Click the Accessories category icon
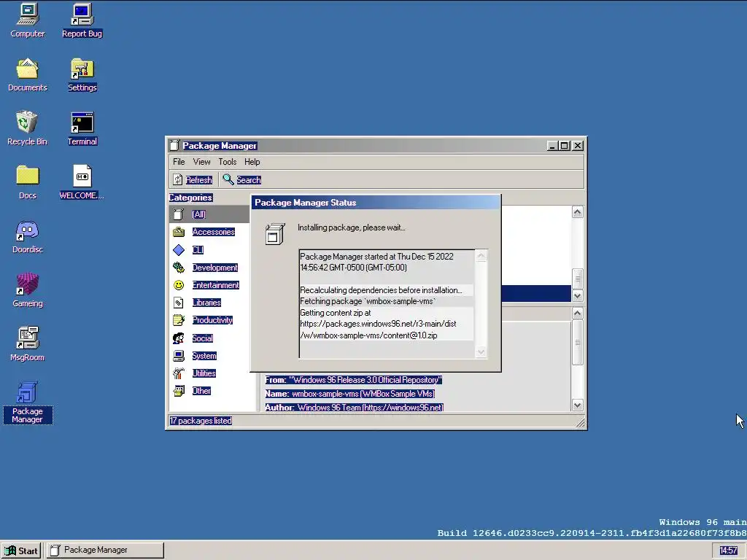 point(179,232)
